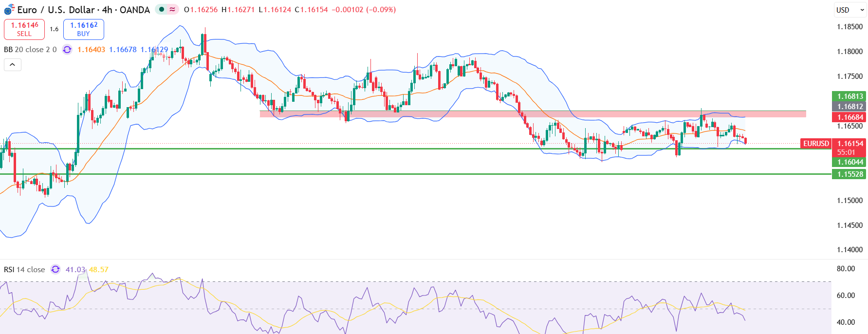Image resolution: width=868 pixels, height=334 pixels.
Task: Click the Euro/US Dollar symbol flag icon
Action: (x=9, y=9)
